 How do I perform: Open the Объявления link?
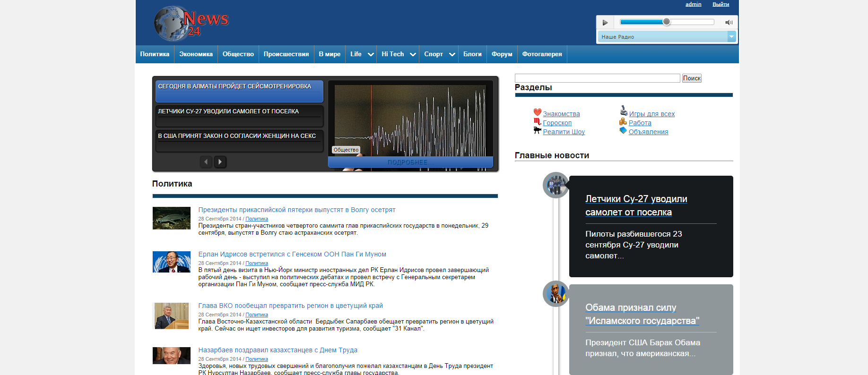click(x=648, y=132)
